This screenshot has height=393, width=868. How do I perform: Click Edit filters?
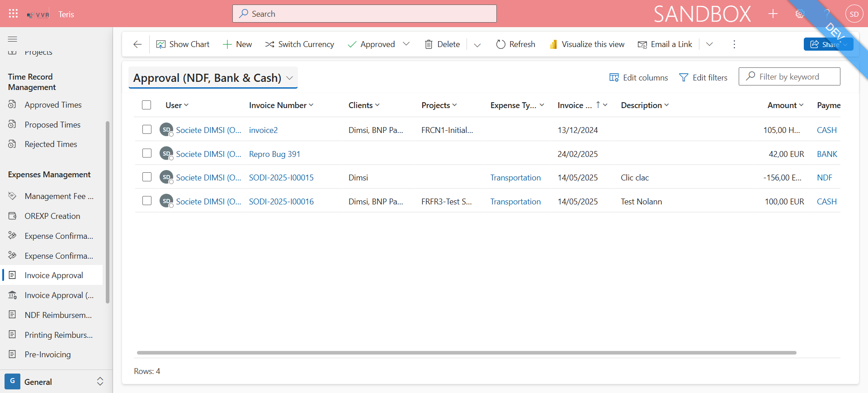(703, 78)
